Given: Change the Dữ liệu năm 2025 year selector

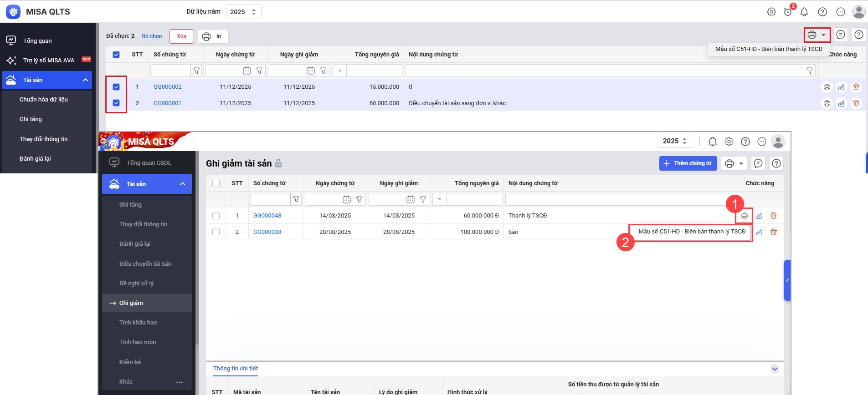Looking at the screenshot, I should [x=243, y=12].
